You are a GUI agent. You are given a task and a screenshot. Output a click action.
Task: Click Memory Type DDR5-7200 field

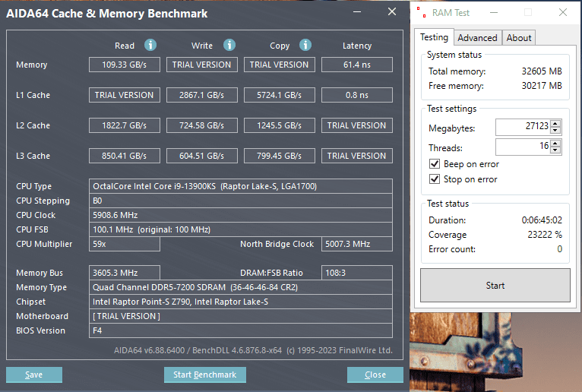(x=241, y=287)
